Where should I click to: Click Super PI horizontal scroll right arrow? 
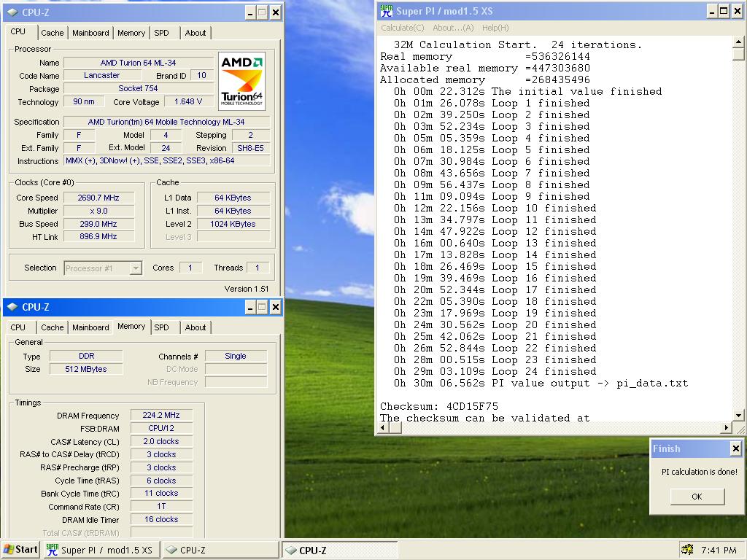tap(727, 427)
